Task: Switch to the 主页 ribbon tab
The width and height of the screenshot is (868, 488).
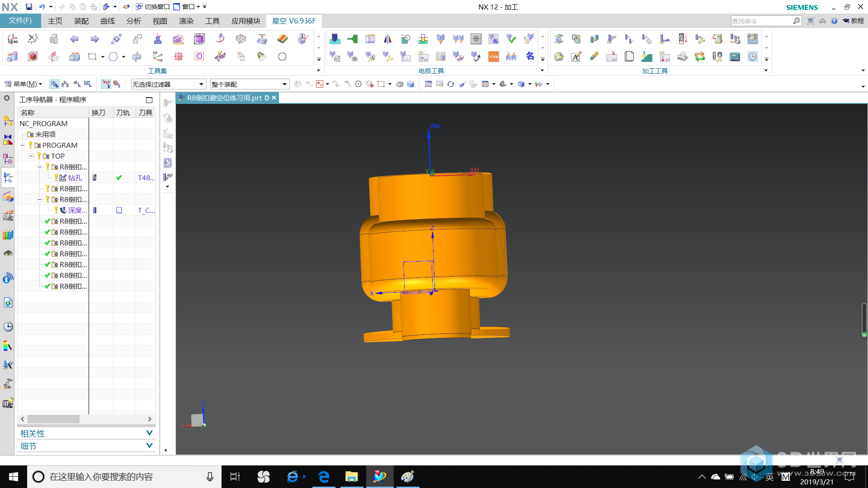Action: click(55, 21)
